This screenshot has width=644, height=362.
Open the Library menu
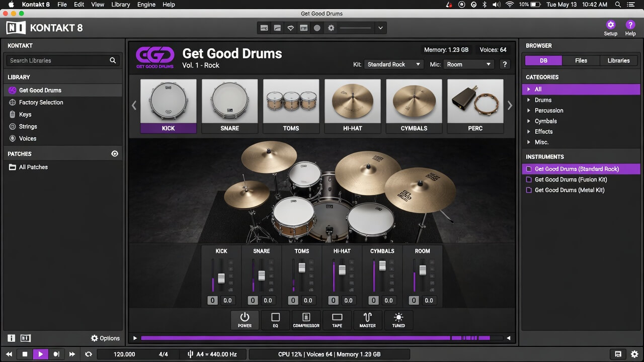(120, 5)
